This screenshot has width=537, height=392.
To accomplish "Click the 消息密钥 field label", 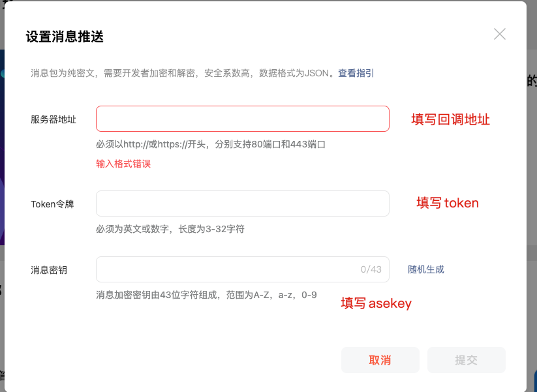I will [49, 270].
